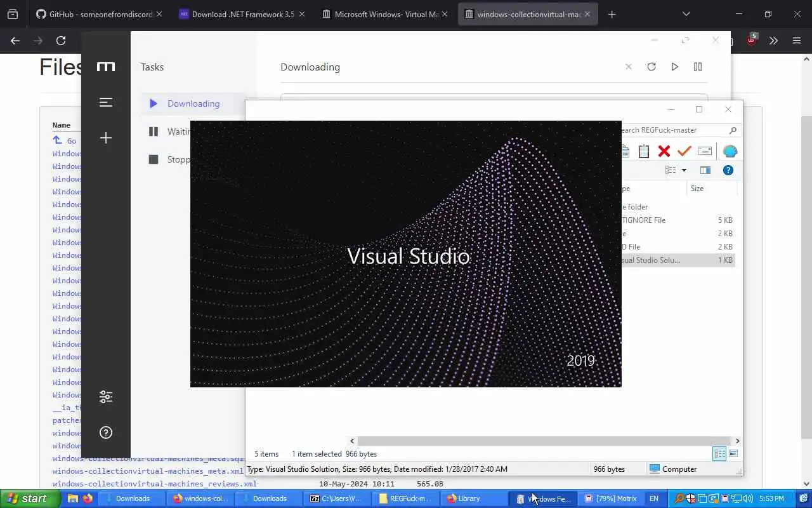
Task: Open the Explorer view options dropdown arrow
Action: 684,170
